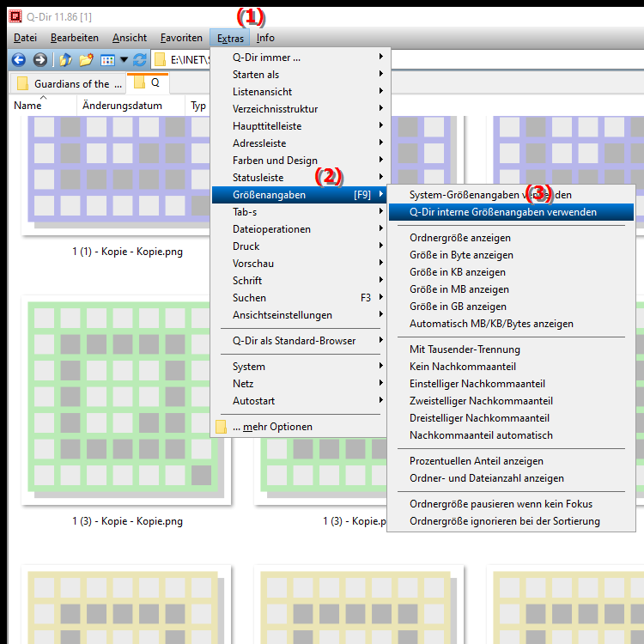Image resolution: width=644 pixels, height=644 pixels.
Task: Toggle Prozentuellen Anteil anzeigen
Action: coord(511,461)
